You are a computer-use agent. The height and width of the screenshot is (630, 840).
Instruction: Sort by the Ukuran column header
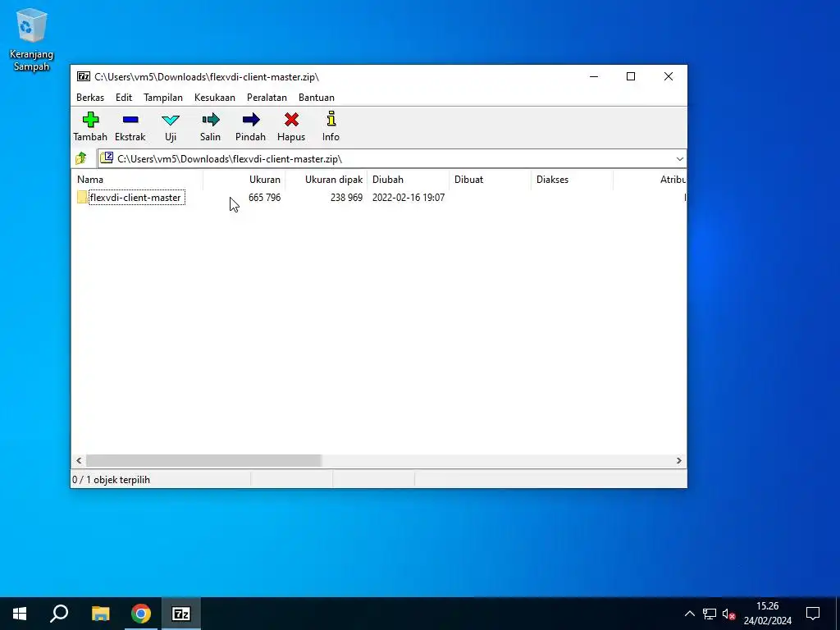[x=244, y=180]
